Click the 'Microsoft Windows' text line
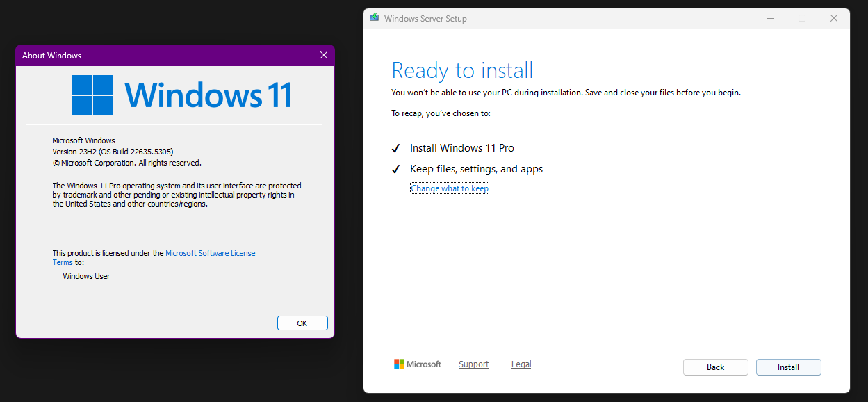 [x=84, y=140]
